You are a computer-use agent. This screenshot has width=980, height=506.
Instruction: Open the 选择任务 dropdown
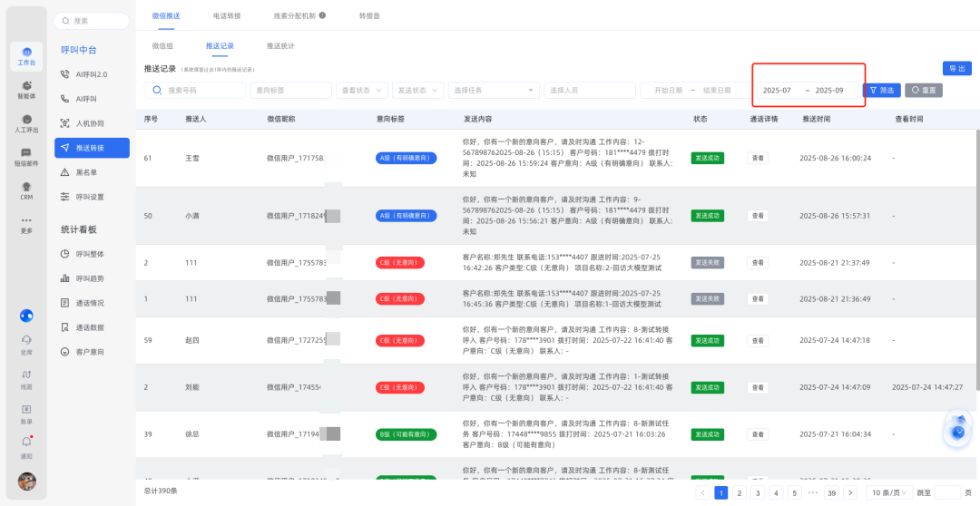[493, 91]
